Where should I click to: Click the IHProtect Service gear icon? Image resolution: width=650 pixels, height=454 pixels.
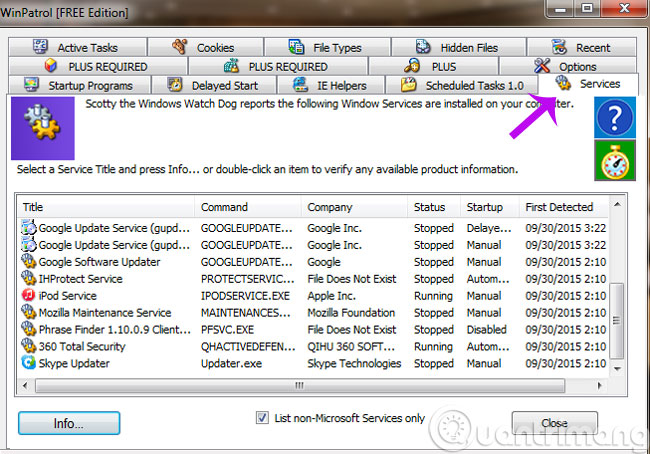[28, 278]
